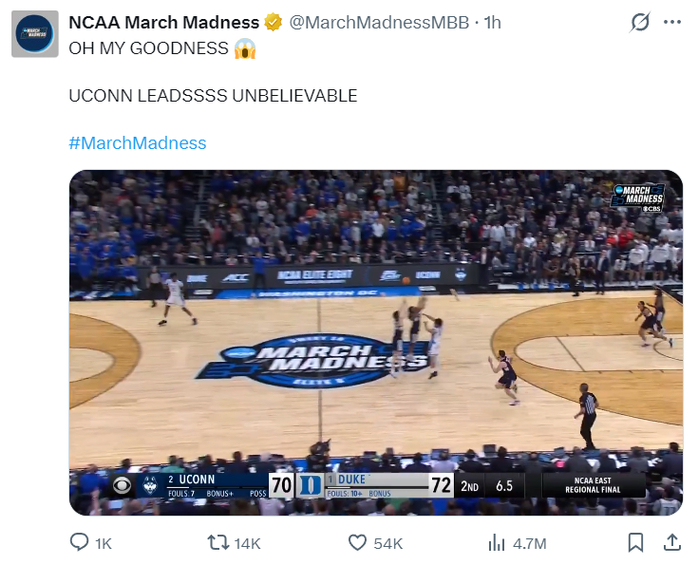Repost this tweet using retweet icon

(x=216, y=543)
